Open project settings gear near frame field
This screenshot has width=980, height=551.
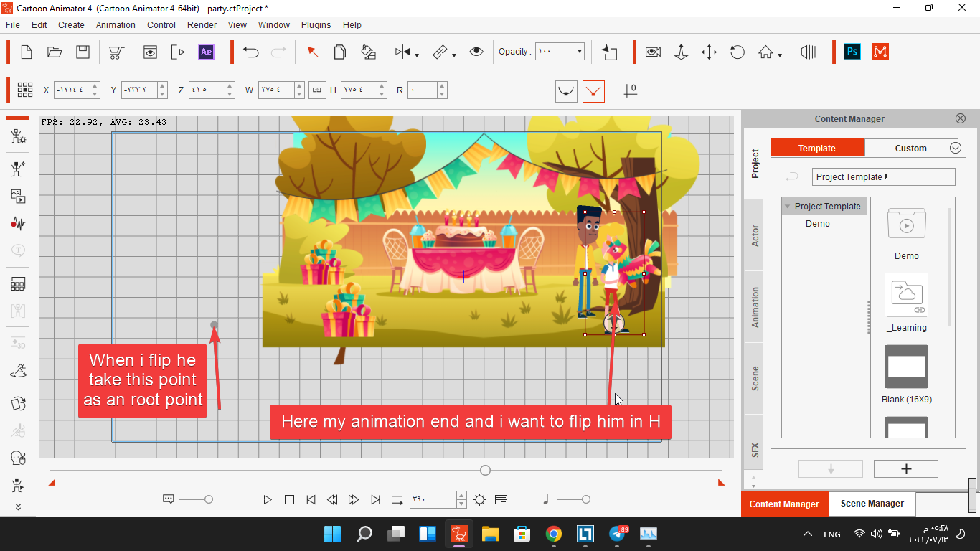point(480,499)
